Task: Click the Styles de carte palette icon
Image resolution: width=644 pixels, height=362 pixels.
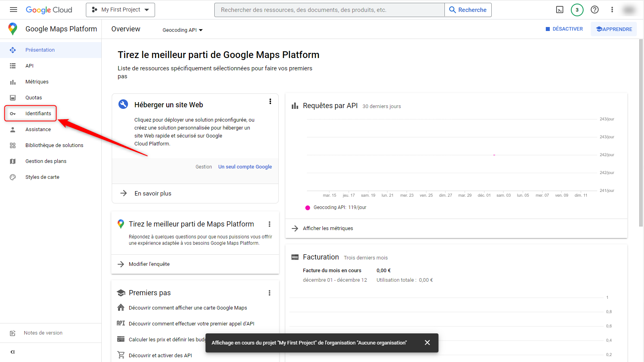Action: (13, 177)
